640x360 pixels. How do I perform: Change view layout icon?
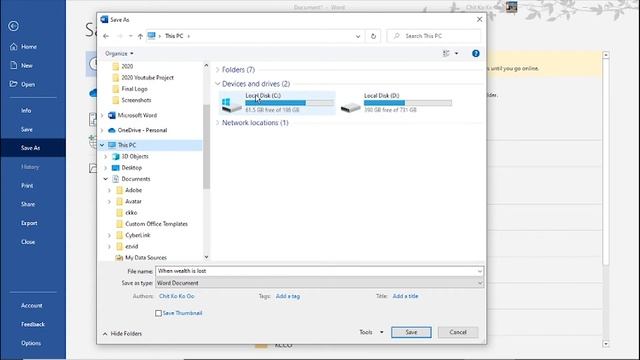coord(446,53)
